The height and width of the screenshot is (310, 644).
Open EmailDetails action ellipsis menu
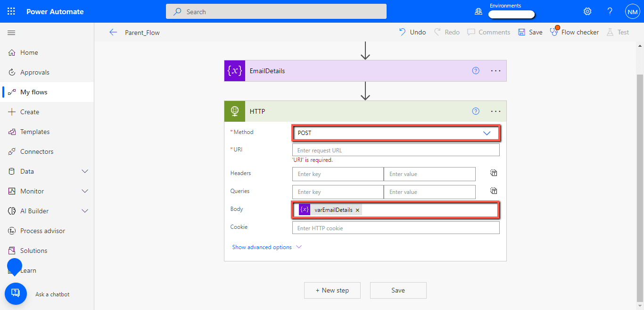[495, 71]
